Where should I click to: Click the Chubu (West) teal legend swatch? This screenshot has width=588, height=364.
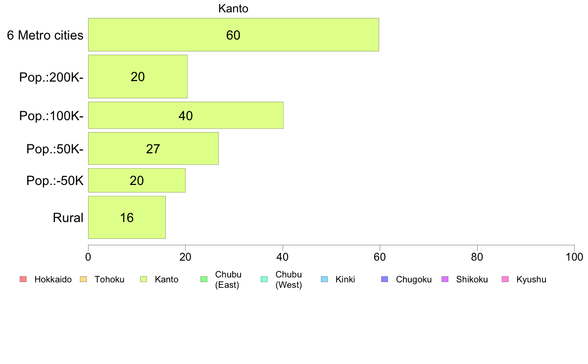pyautogui.click(x=264, y=279)
